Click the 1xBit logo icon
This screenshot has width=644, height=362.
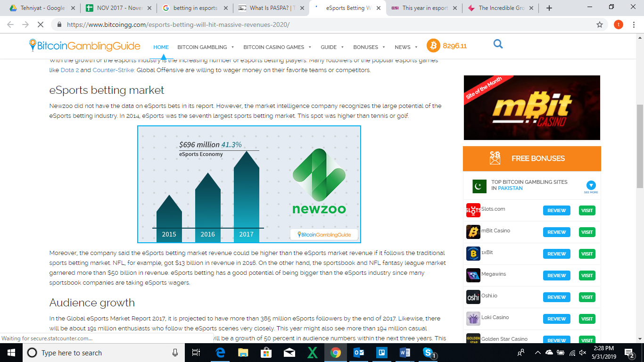(x=473, y=254)
